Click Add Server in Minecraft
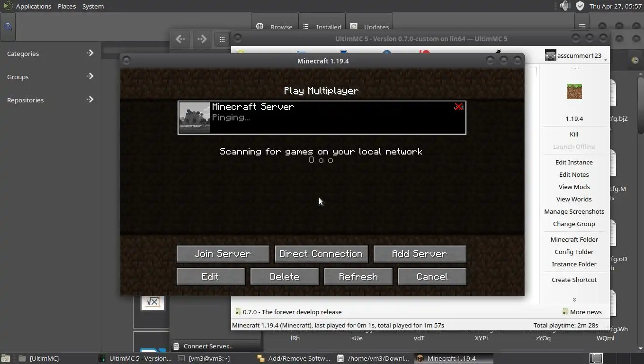The image size is (644, 364). tap(420, 254)
